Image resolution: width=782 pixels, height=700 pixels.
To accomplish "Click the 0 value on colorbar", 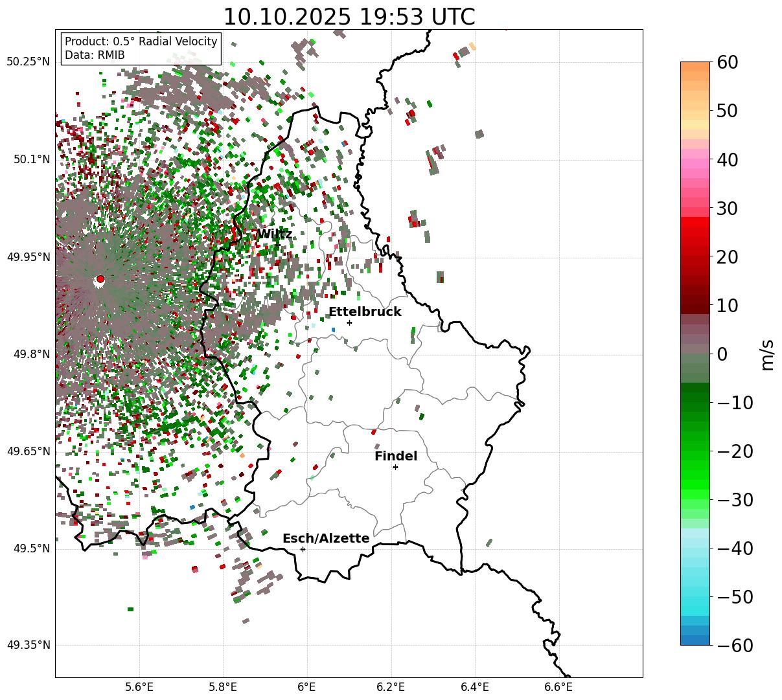I will tap(722, 354).
